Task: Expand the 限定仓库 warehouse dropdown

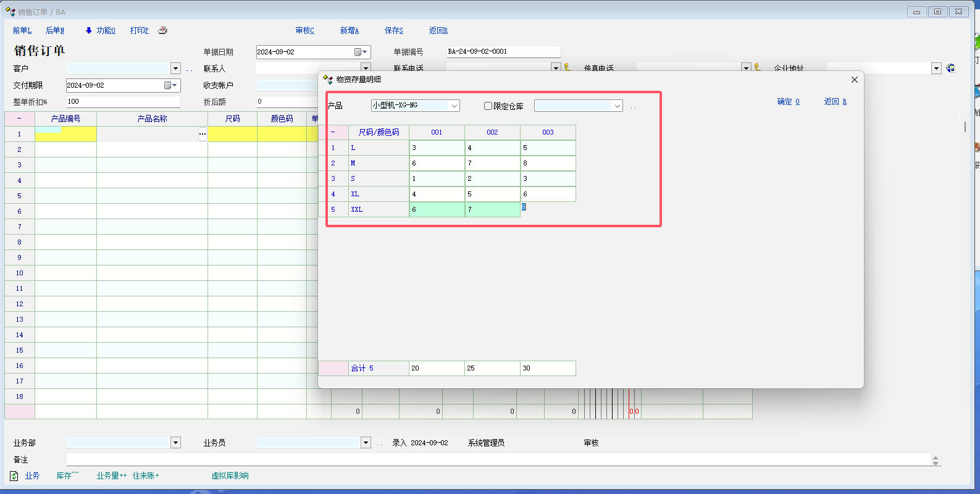Action: coord(617,106)
